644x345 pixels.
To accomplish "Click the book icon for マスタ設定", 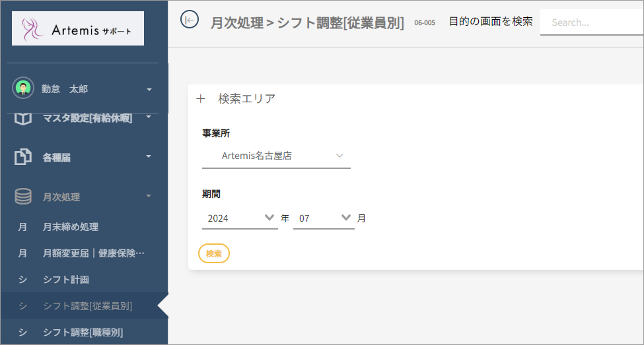I will (23, 119).
